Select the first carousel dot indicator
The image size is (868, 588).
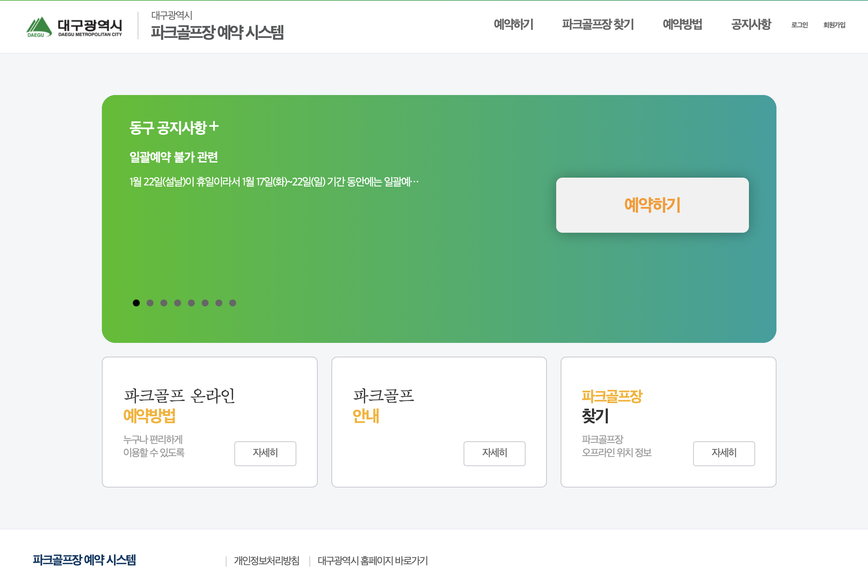136,303
